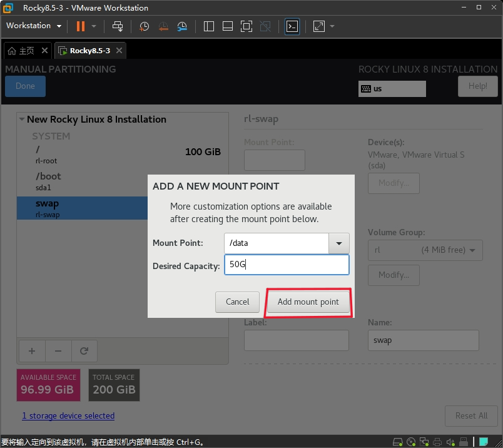Image resolution: width=503 pixels, height=448 pixels.
Task: Open the stretch display options arrow
Action: pos(332,26)
